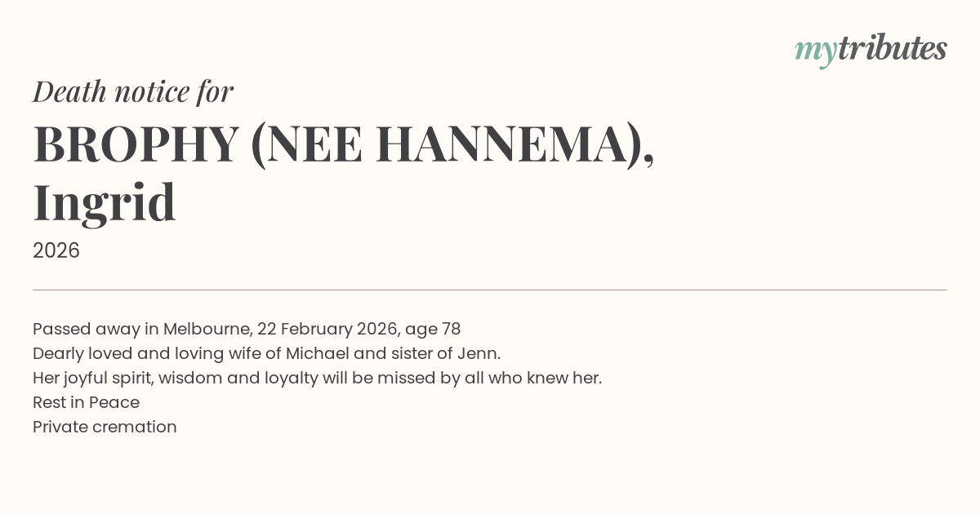
Task: Click the "Rest in Peace" line
Action: click(x=86, y=402)
